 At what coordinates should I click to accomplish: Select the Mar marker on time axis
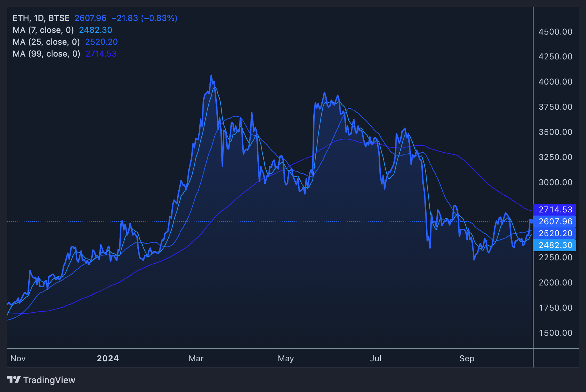pos(196,358)
